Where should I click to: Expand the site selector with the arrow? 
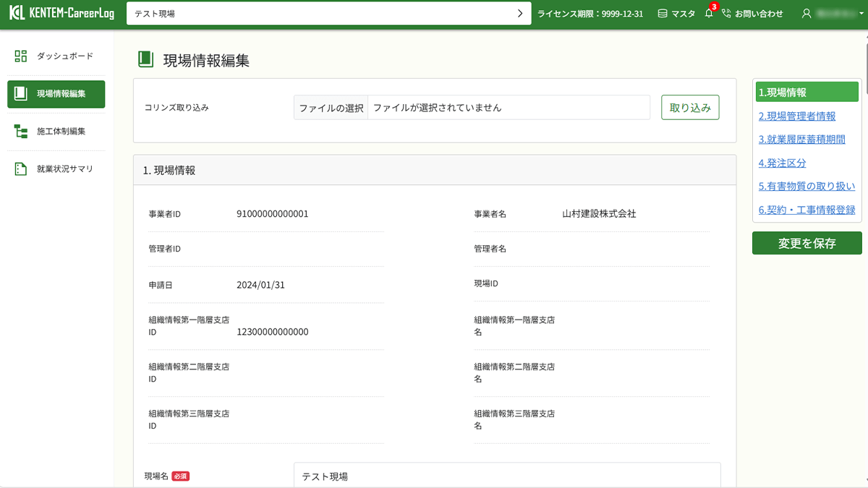point(519,12)
